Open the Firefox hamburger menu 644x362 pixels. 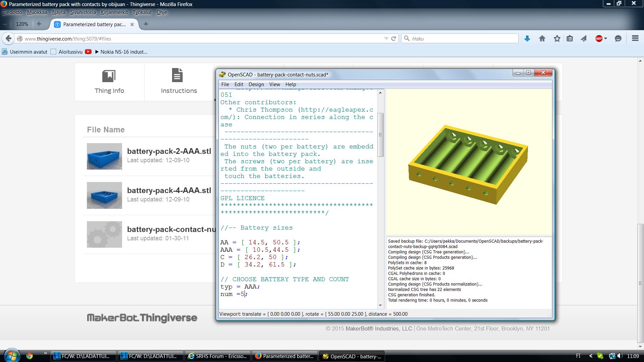pyautogui.click(x=635, y=39)
